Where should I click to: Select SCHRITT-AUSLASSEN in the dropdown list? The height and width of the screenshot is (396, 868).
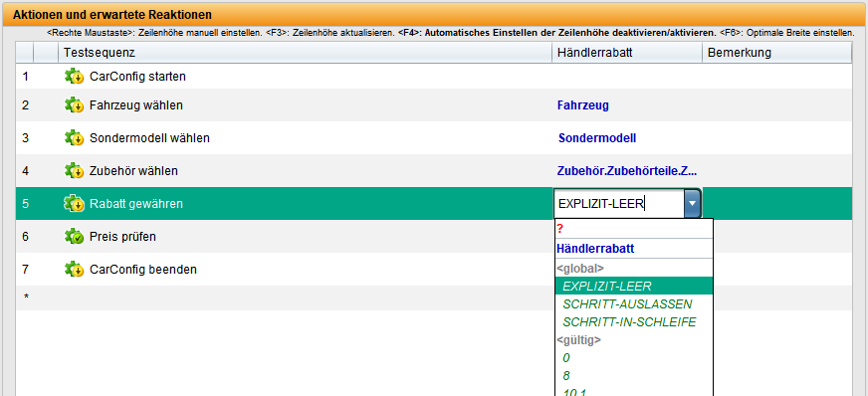pos(634,303)
